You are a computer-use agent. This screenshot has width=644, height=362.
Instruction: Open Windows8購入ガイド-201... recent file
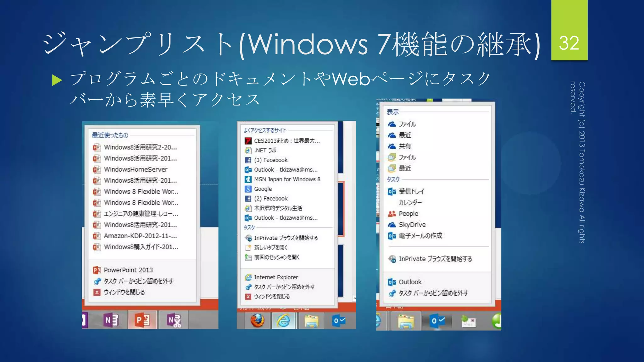click(x=142, y=247)
